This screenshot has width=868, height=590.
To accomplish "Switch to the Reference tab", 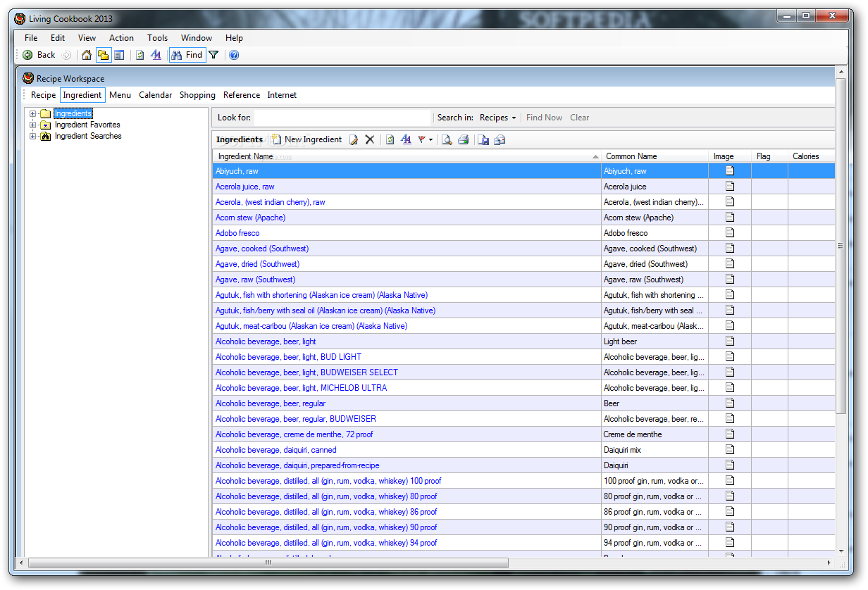I will [x=242, y=95].
